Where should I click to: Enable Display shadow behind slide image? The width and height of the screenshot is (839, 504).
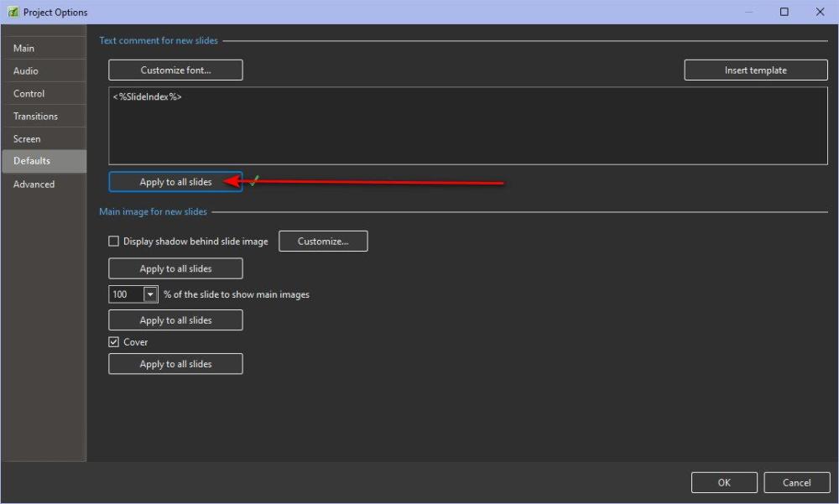coord(114,242)
